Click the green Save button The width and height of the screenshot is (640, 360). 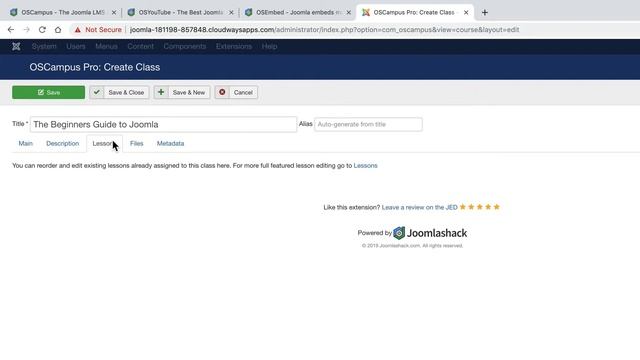coord(49,92)
